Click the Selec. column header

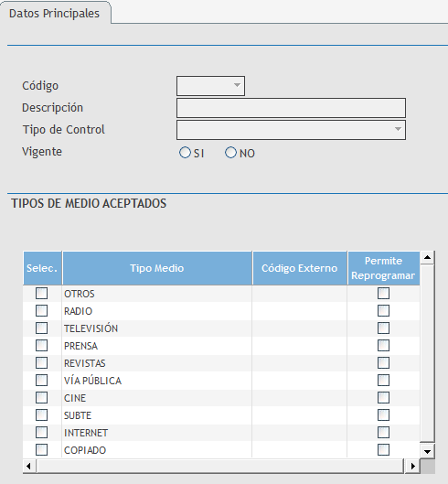click(x=42, y=268)
